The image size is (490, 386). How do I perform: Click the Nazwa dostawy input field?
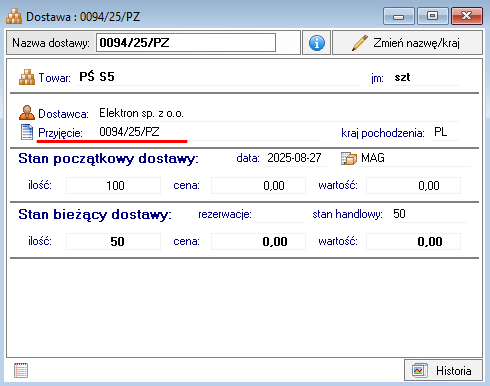coord(186,43)
